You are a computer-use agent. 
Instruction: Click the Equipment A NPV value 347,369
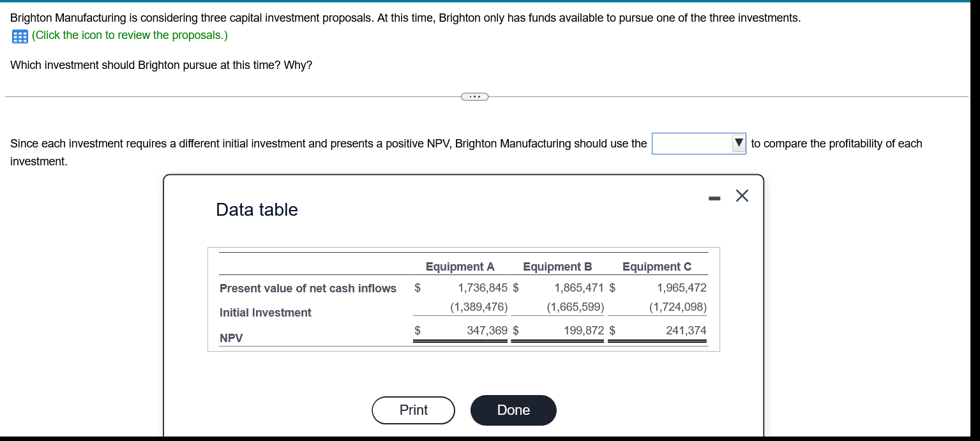pyautogui.click(x=487, y=331)
